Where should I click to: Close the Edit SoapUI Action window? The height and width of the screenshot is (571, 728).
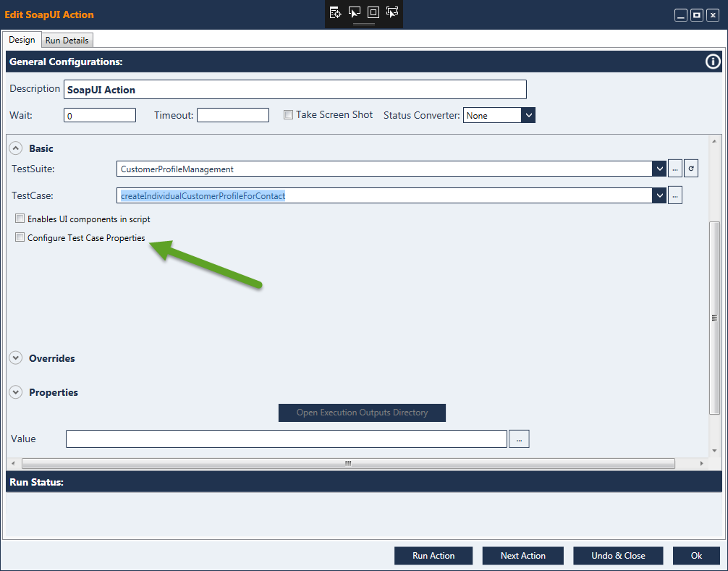point(713,15)
